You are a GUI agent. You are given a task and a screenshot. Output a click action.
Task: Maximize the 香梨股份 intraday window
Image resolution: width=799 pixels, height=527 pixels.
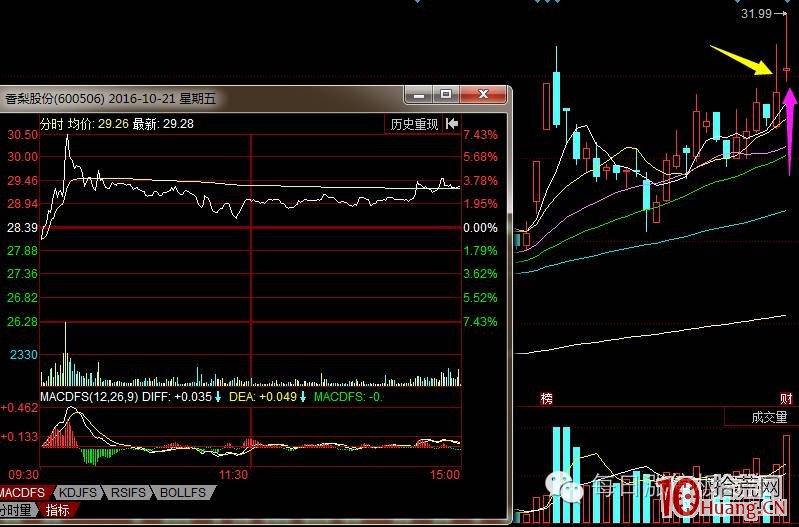click(446, 95)
